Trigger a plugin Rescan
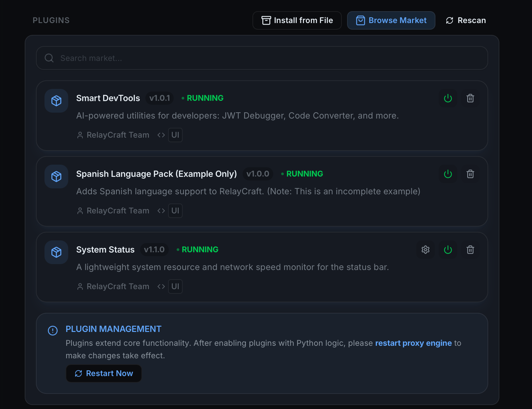This screenshot has height=409, width=532. pyautogui.click(x=465, y=20)
